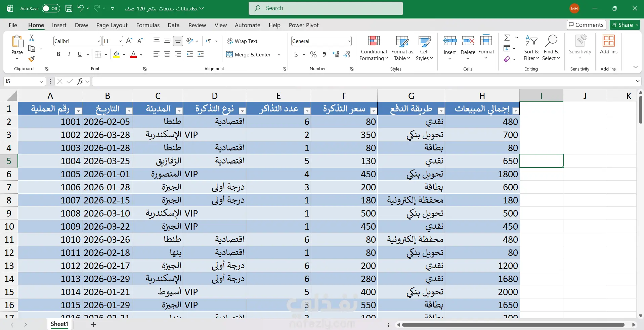Expand the Merge & Center options arrow
Screen dimensions: 644x330
click(x=279, y=54)
